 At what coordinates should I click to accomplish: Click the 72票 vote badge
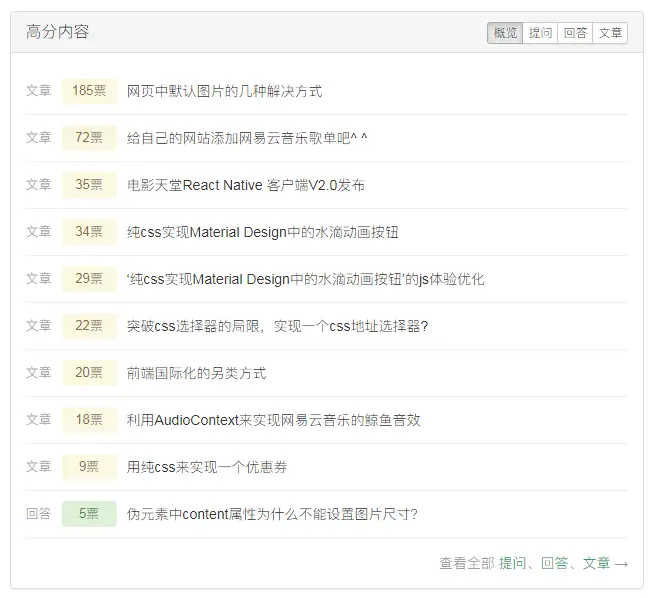(89, 138)
